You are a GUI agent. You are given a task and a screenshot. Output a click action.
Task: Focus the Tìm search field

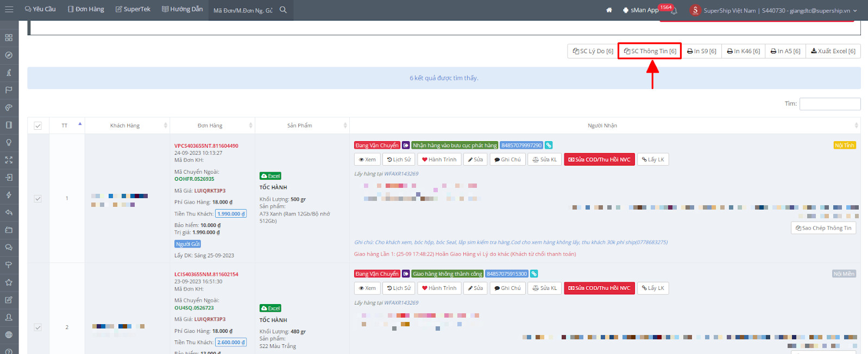[x=830, y=104]
